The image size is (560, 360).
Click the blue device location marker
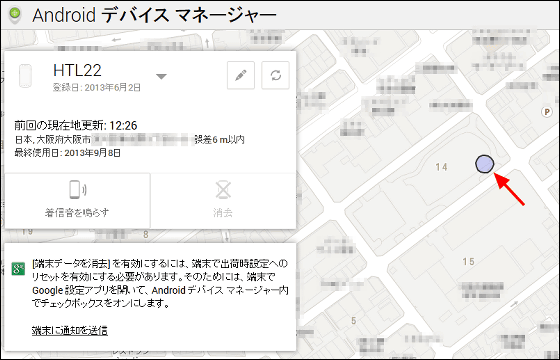click(x=485, y=164)
